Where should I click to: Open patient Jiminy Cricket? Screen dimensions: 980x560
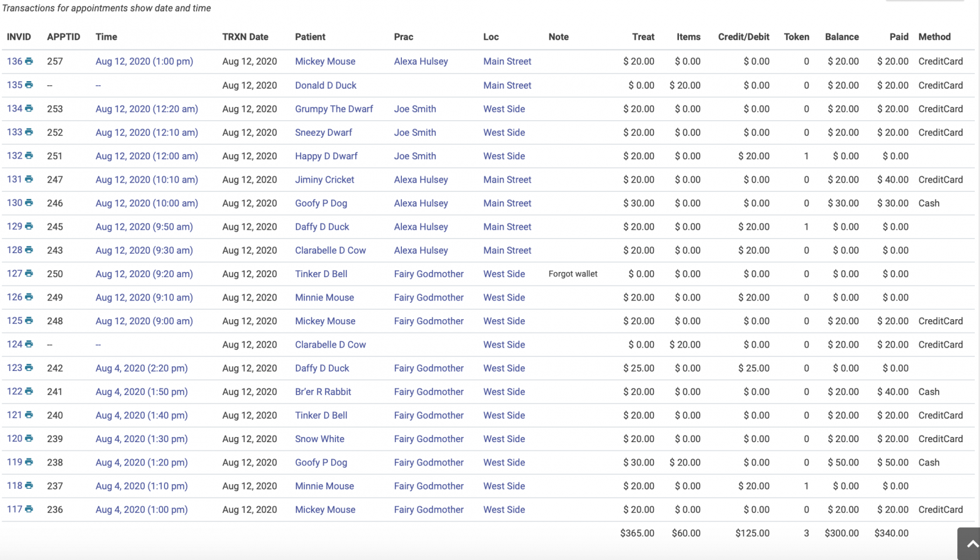pos(324,180)
